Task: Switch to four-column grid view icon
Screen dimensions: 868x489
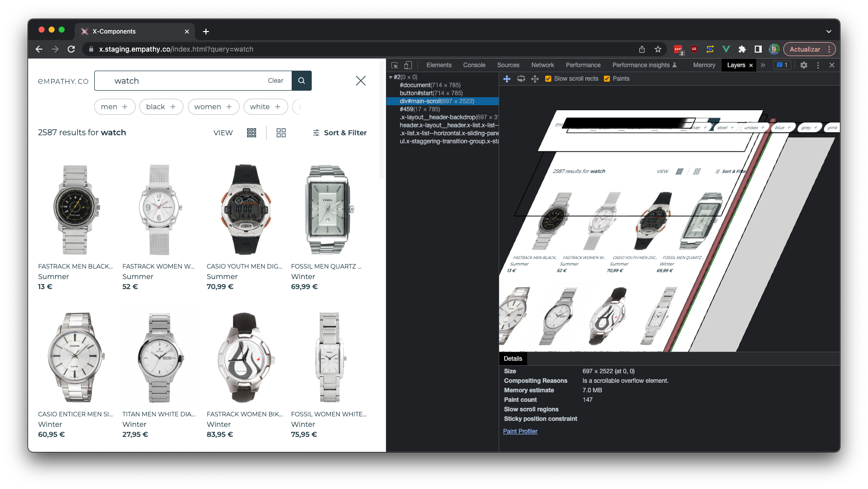Action: pos(252,133)
